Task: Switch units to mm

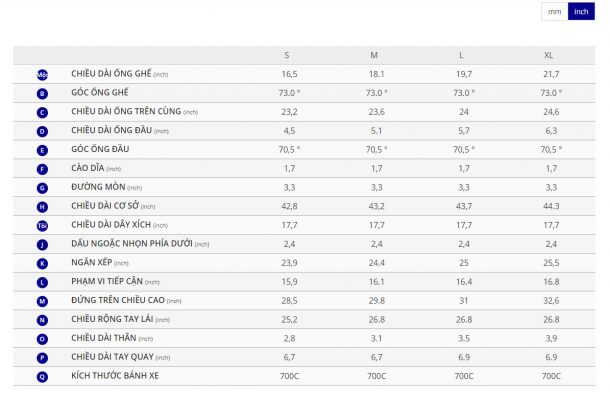Action: click(554, 11)
